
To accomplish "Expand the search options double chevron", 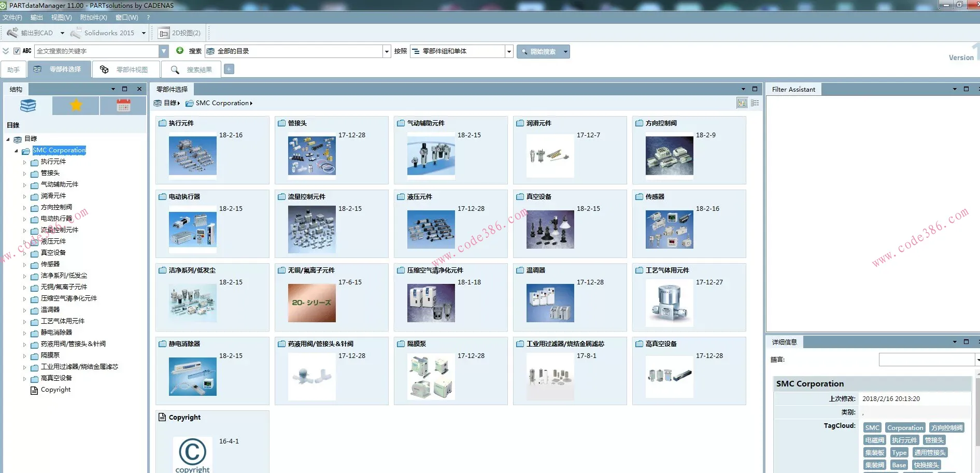I will coord(6,51).
